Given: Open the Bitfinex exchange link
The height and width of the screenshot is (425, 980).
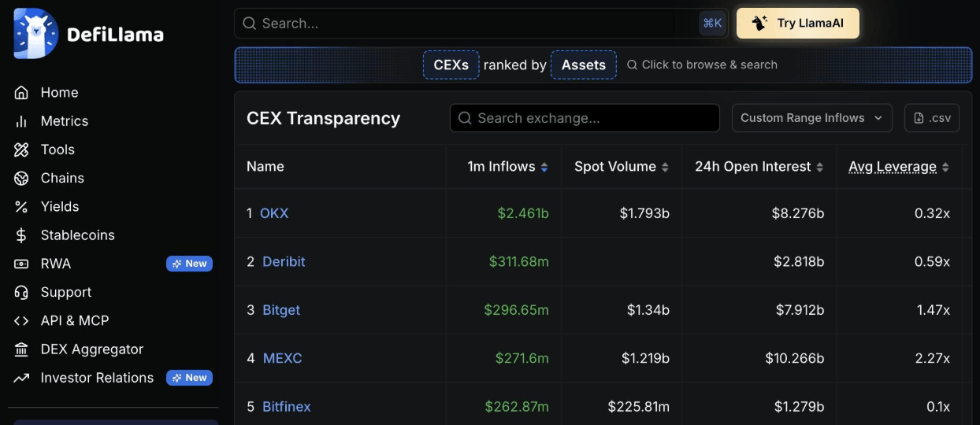Looking at the screenshot, I should (287, 407).
